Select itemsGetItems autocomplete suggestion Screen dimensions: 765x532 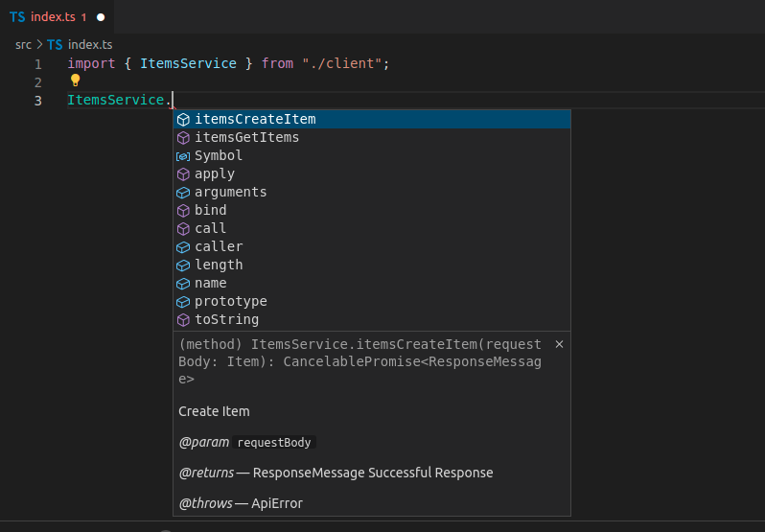coord(246,137)
